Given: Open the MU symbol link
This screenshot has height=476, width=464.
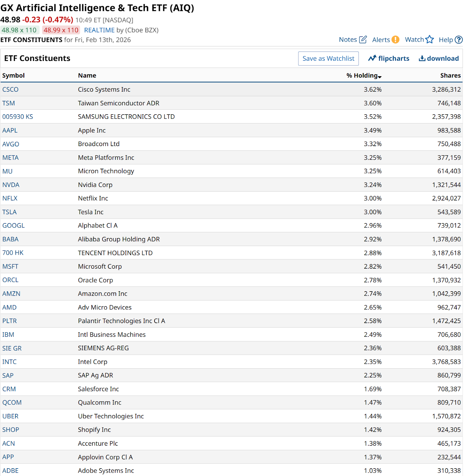Looking at the screenshot, I should (x=7, y=171).
